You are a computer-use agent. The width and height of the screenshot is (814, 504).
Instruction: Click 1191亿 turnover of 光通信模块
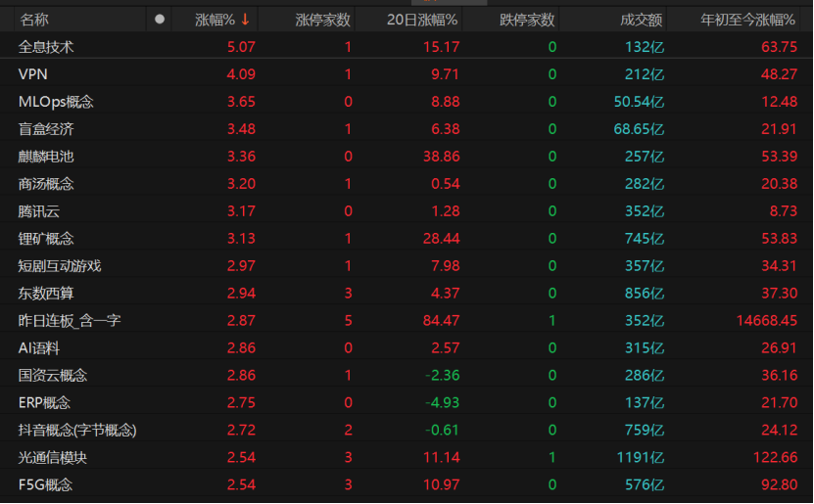(640, 457)
